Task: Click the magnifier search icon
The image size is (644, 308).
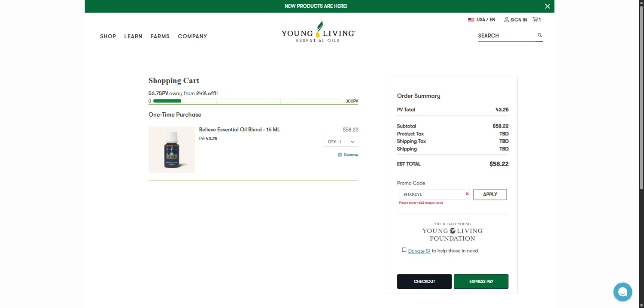Action: pos(540,35)
